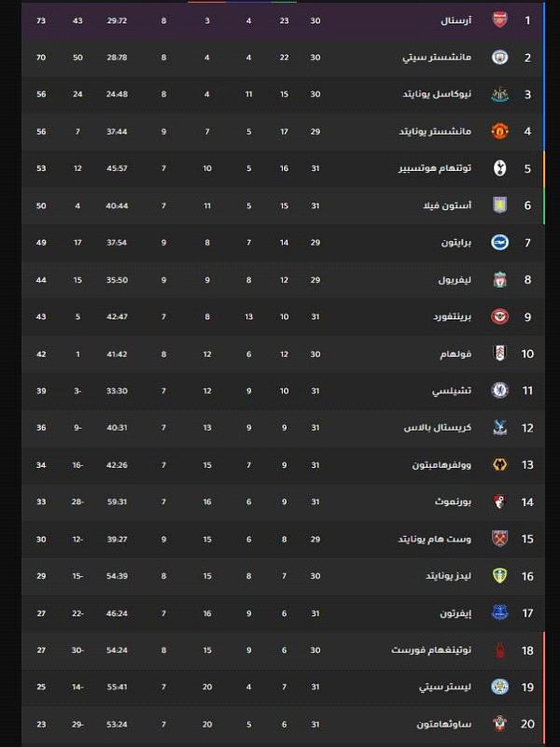Open the Everton crest icon
560x747 pixels.
[x=499, y=613]
